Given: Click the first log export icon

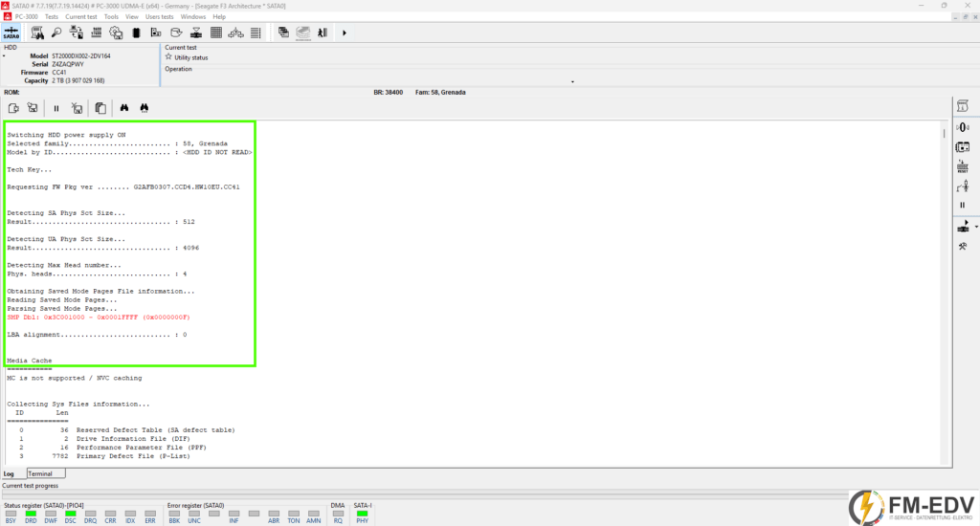Looking at the screenshot, I should [x=13, y=108].
